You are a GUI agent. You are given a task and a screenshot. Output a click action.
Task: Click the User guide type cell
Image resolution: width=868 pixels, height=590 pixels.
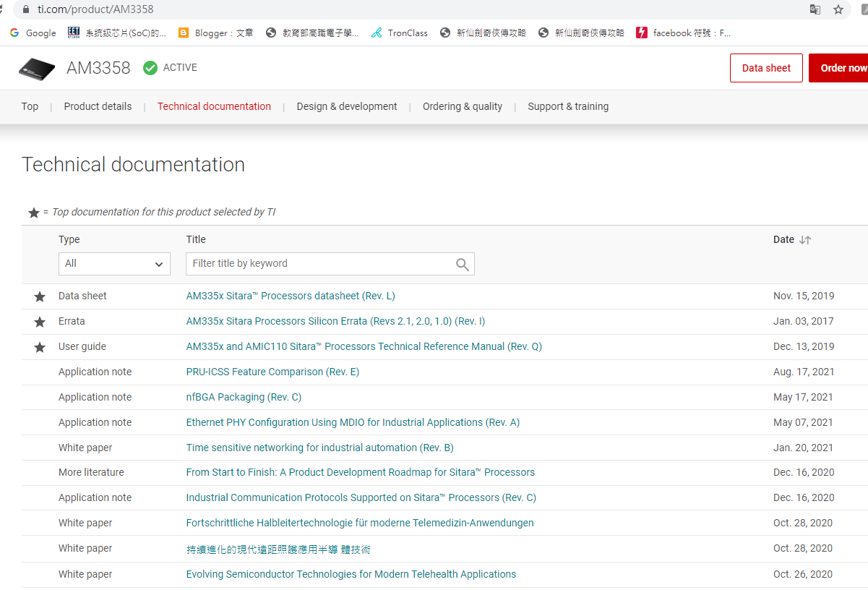[82, 346]
